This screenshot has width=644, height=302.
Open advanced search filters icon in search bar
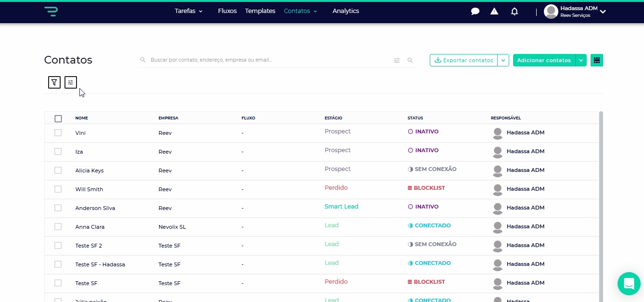pyautogui.click(x=397, y=60)
